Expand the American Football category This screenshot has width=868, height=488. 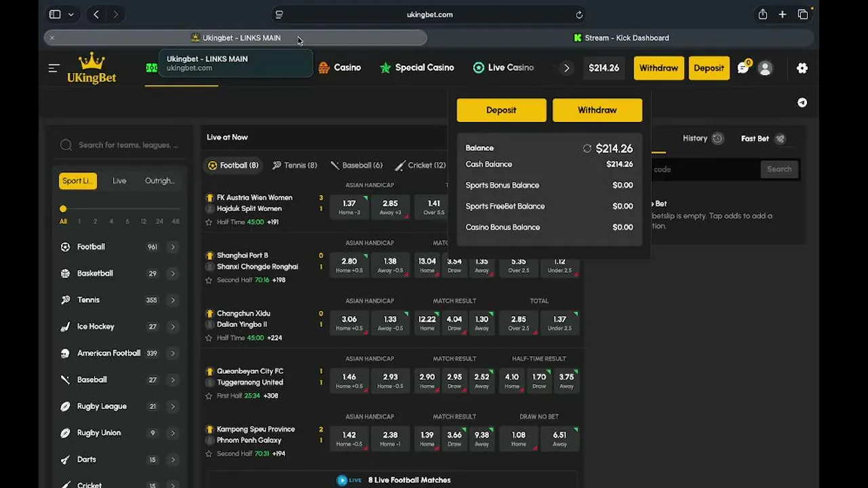[x=173, y=353]
